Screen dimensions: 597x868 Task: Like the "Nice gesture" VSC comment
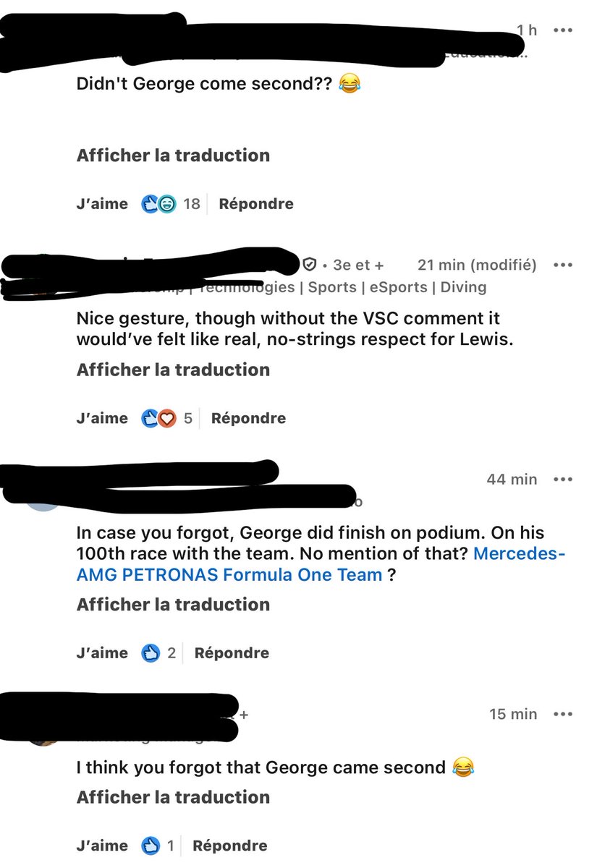coord(102,418)
